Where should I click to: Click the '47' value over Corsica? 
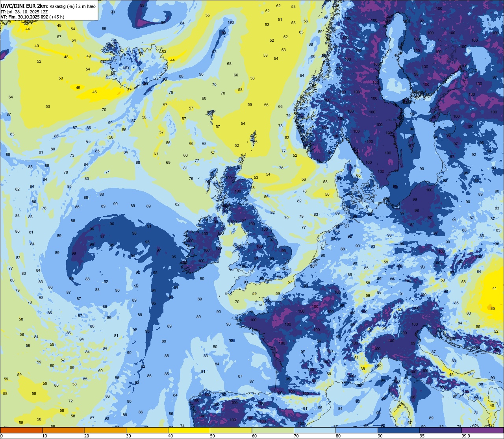[399, 406]
